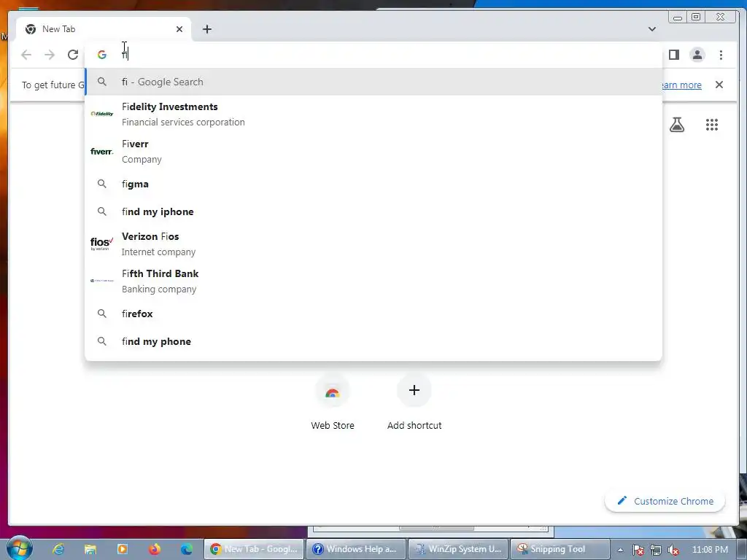
Task: Open Windows Media Player from taskbar
Action: (122, 549)
